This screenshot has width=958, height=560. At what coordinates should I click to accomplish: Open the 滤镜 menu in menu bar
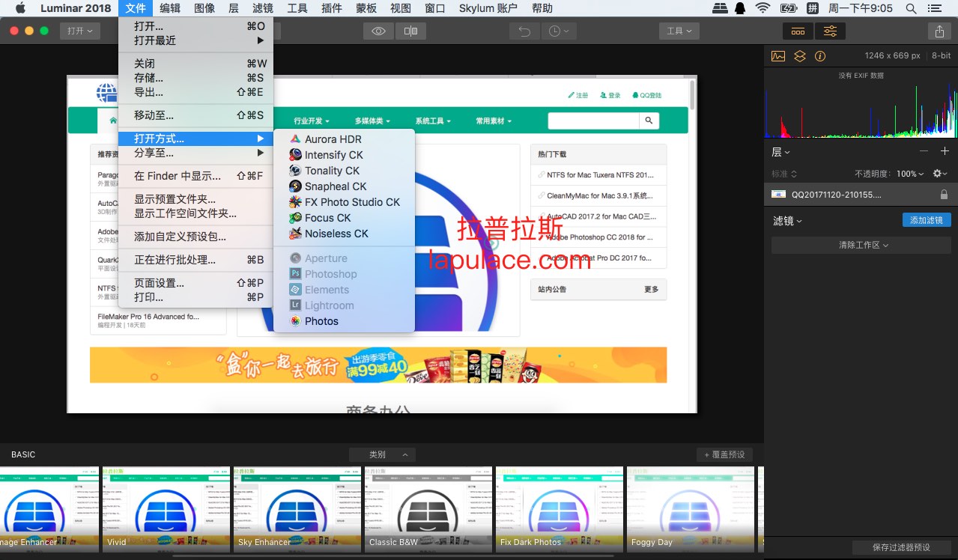[x=263, y=8]
